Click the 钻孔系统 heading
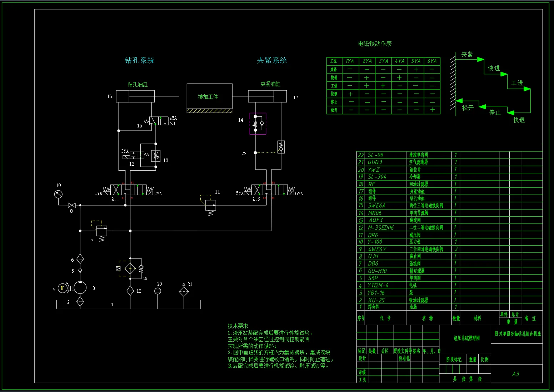 coord(140,60)
